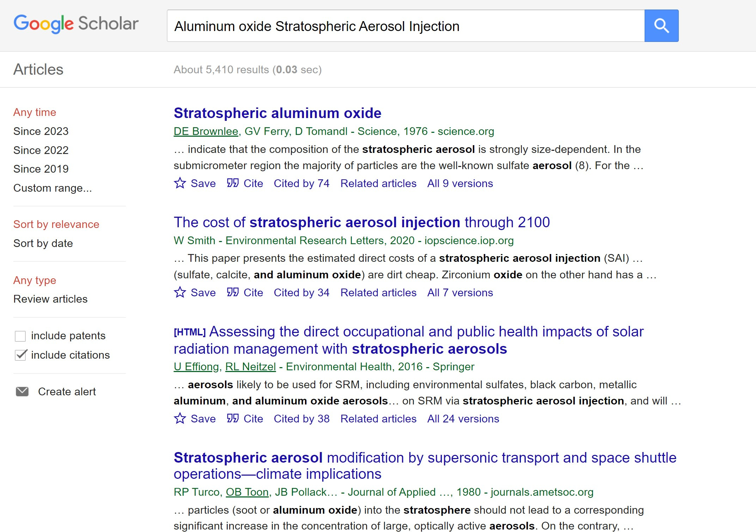This screenshot has height=532, width=756.
Task: Open the Cited by 34 link
Action: point(301,292)
